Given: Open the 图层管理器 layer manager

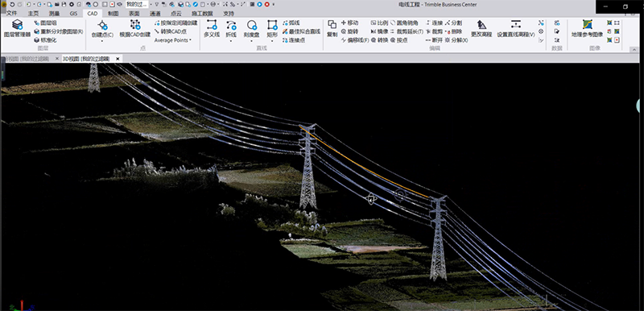Looking at the screenshot, I should 17,28.
